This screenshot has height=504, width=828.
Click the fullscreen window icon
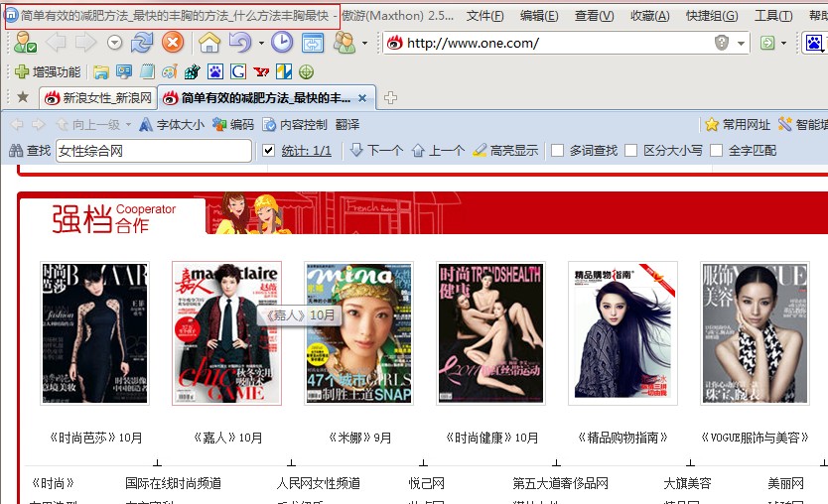click(313, 43)
